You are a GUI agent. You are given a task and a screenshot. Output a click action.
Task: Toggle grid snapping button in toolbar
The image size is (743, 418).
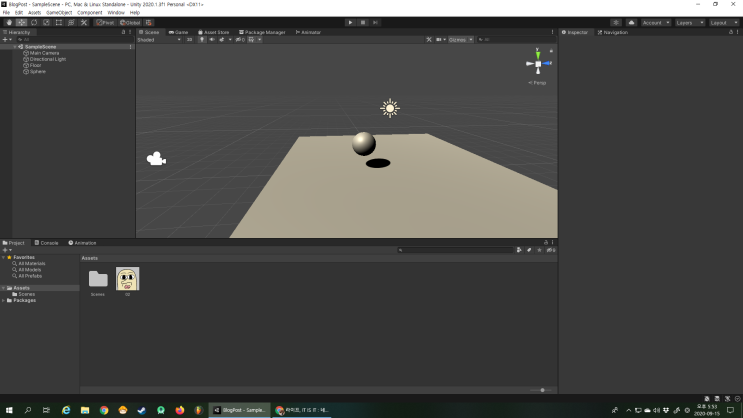149,22
